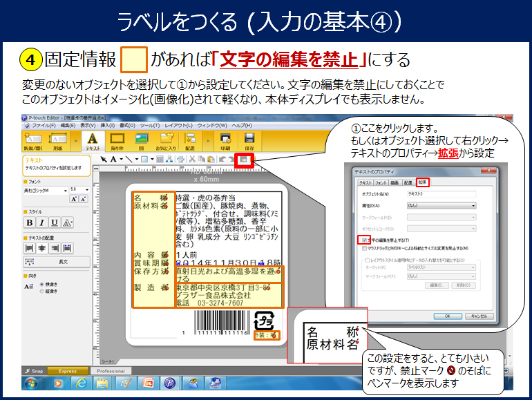
Task: Open the font size 5.8 dropdown
Action: point(87,190)
